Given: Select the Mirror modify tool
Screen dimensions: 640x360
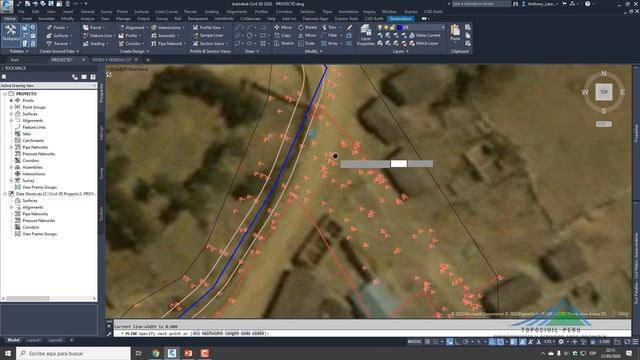Looking at the screenshot, I should 307,36.
